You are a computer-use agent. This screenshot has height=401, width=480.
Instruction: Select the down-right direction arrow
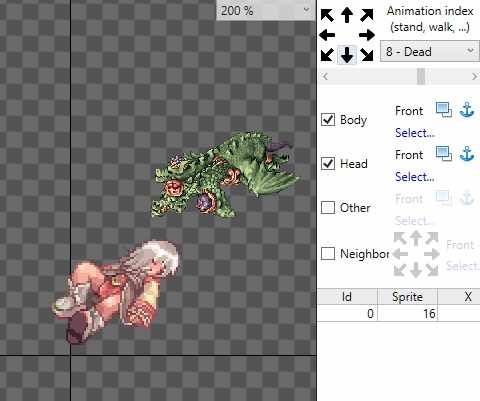click(x=367, y=55)
